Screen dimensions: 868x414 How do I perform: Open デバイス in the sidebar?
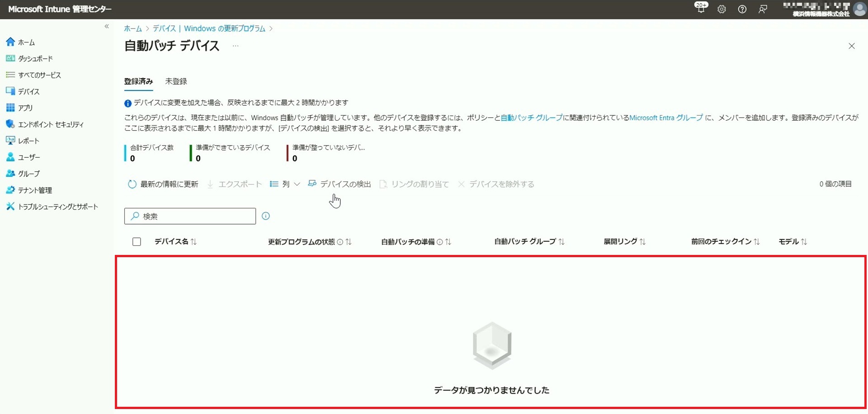[23, 91]
